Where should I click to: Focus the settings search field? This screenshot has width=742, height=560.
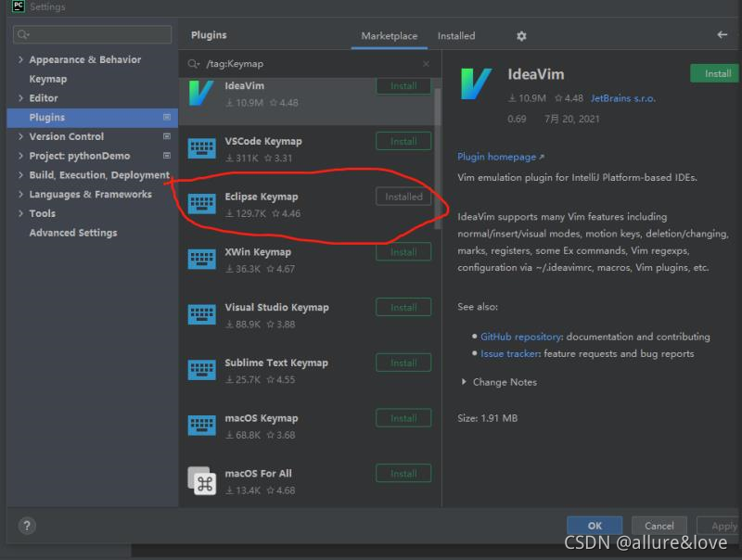pos(92,34)
